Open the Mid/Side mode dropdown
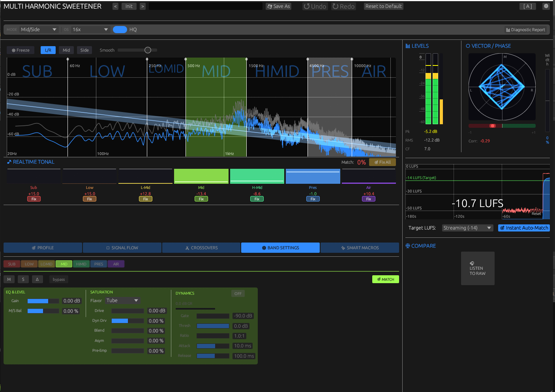The image size is (555, 392). 38,30
